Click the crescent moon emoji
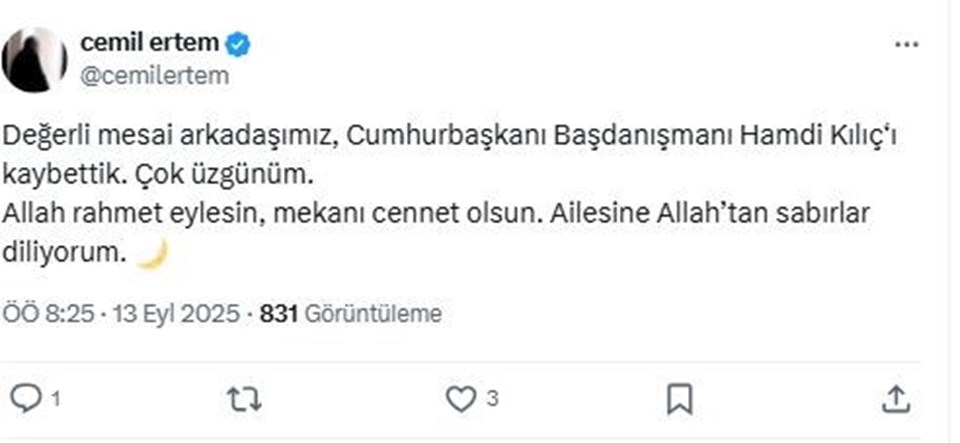The width and height of the screenshot is (960, 443). [x=152, y=253]
